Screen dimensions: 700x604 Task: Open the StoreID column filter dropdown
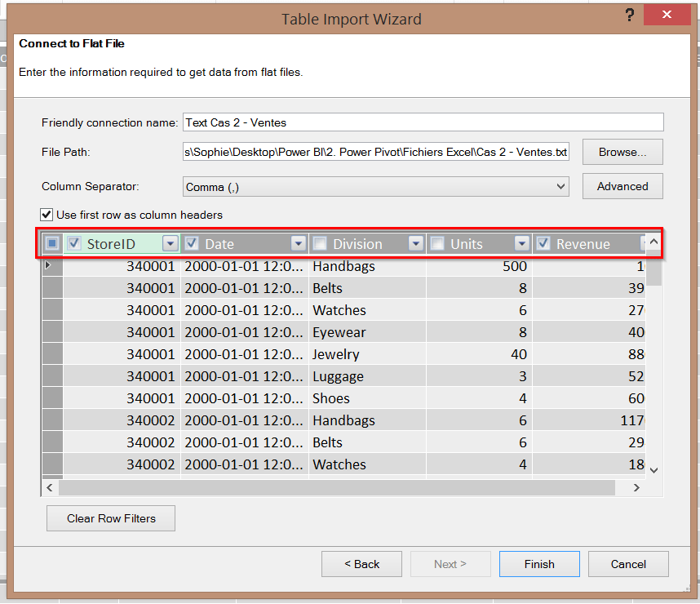tap(170, 243)
